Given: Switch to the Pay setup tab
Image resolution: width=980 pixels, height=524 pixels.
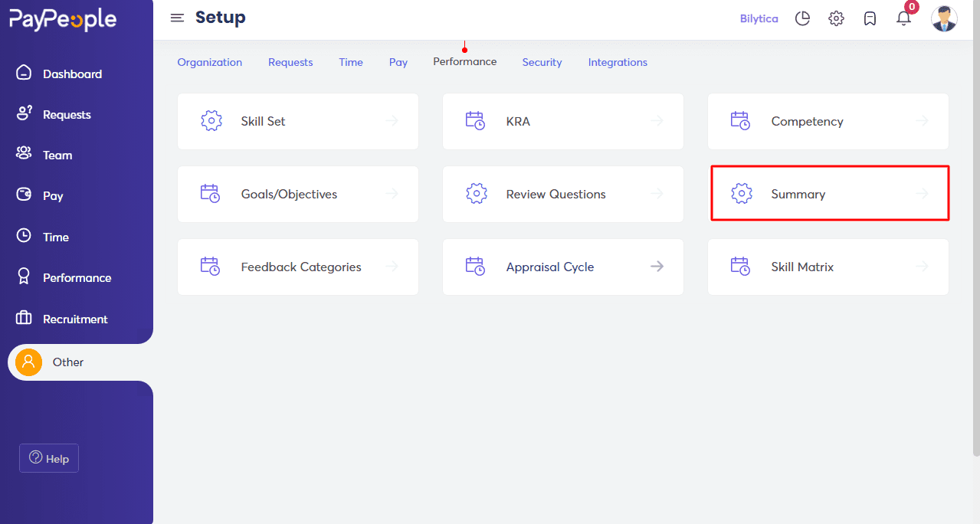Looking at the screenshot, I should 398,62.
